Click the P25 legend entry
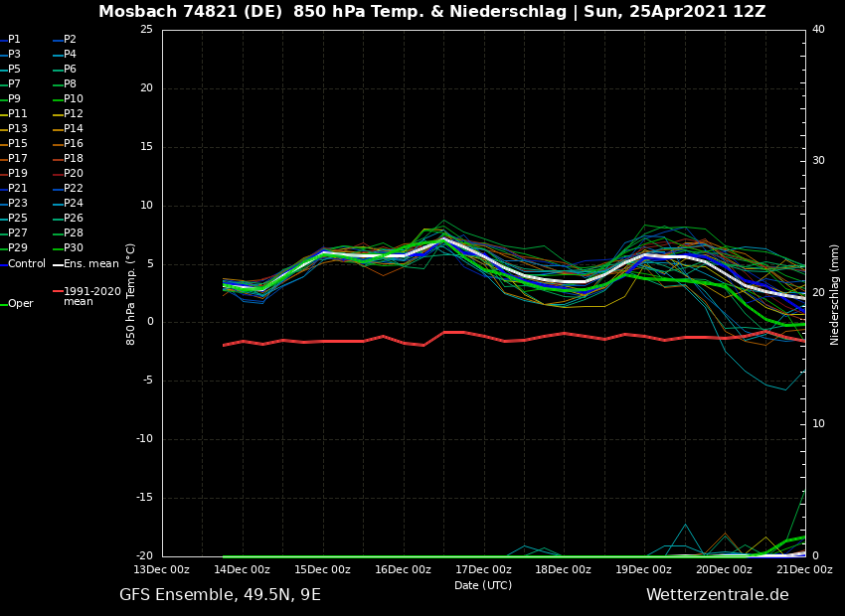 pos(18,219)
